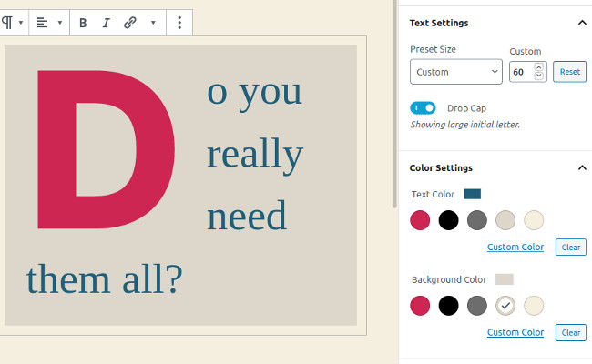The height and width of the screenshot is (364, 592).
Task: Open Custom Color for background color
Action: pyautogui.click(x=515, y=332)
